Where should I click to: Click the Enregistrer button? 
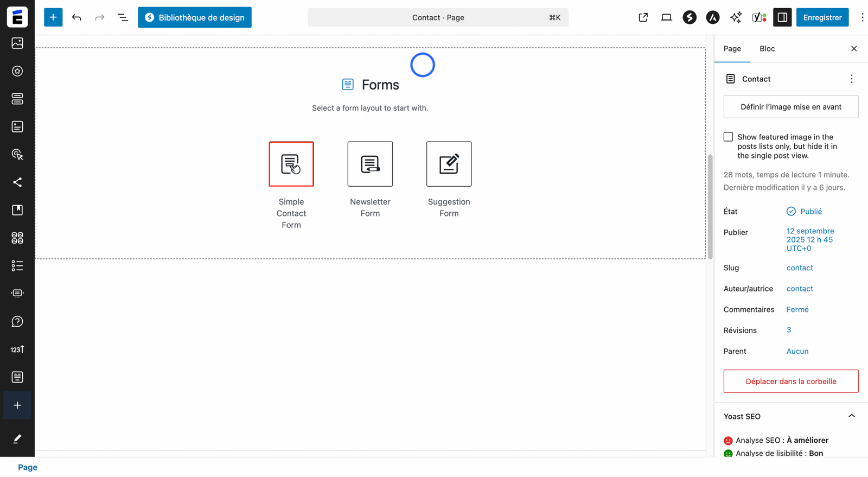[x=822, y=17]
